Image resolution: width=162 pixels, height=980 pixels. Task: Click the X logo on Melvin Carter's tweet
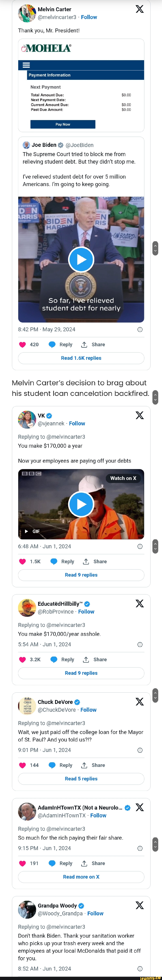click(x=140, y=9)
